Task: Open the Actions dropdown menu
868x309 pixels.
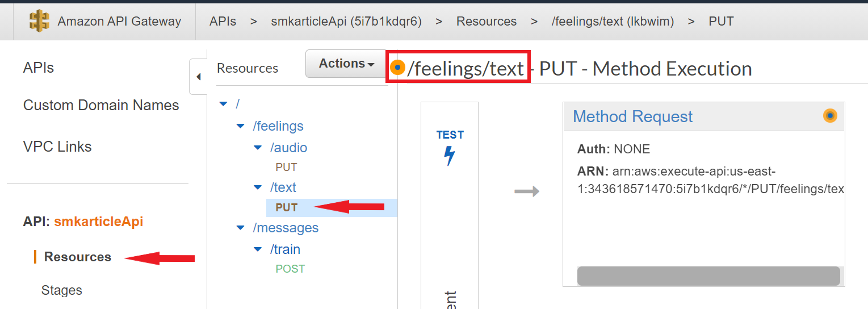Action: click(x=346, y=64)
